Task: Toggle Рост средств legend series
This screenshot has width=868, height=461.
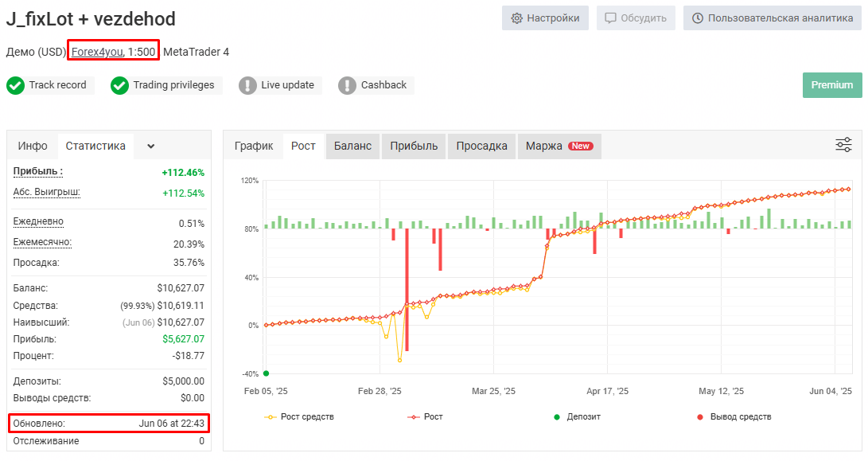Action: 299,416
